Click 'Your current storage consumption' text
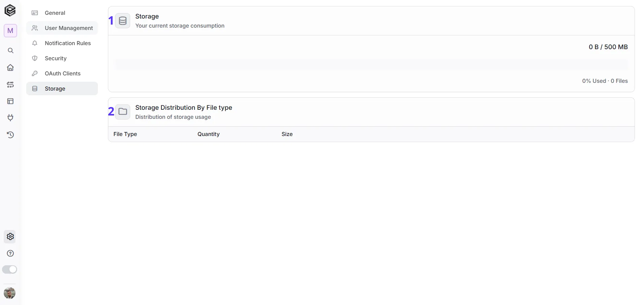This screenshot has height=305, width=644. [180, 26]
